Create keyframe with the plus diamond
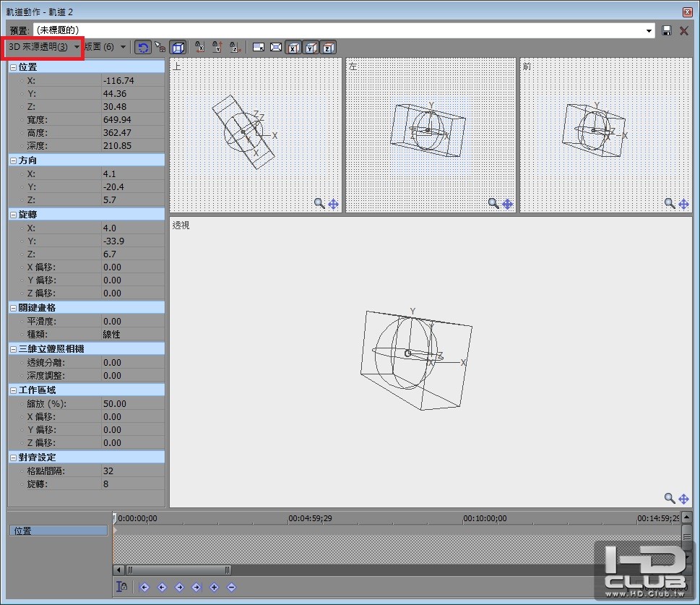This screenshot has width=700, height=605. click(214, 587)
